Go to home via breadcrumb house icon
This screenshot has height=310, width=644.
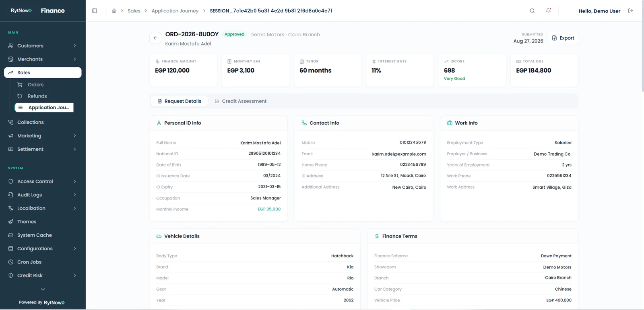pyautogui.click(x=114, y=11)
